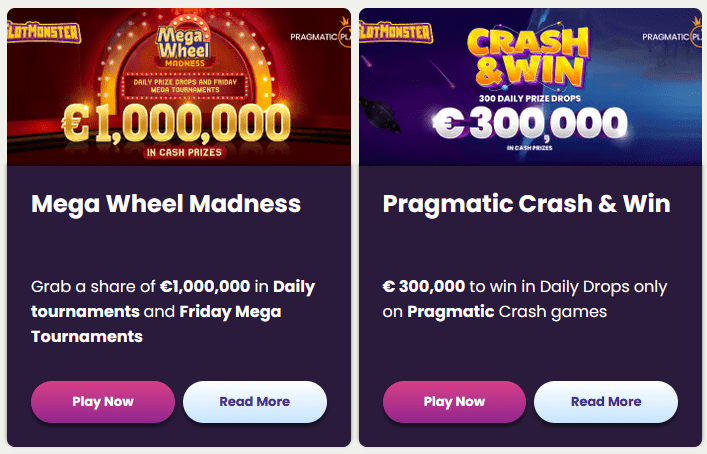The image size is (707, 454).
Task: Select Read More for Pragmatic Crash & Win
Action: (x=606, y=402)
